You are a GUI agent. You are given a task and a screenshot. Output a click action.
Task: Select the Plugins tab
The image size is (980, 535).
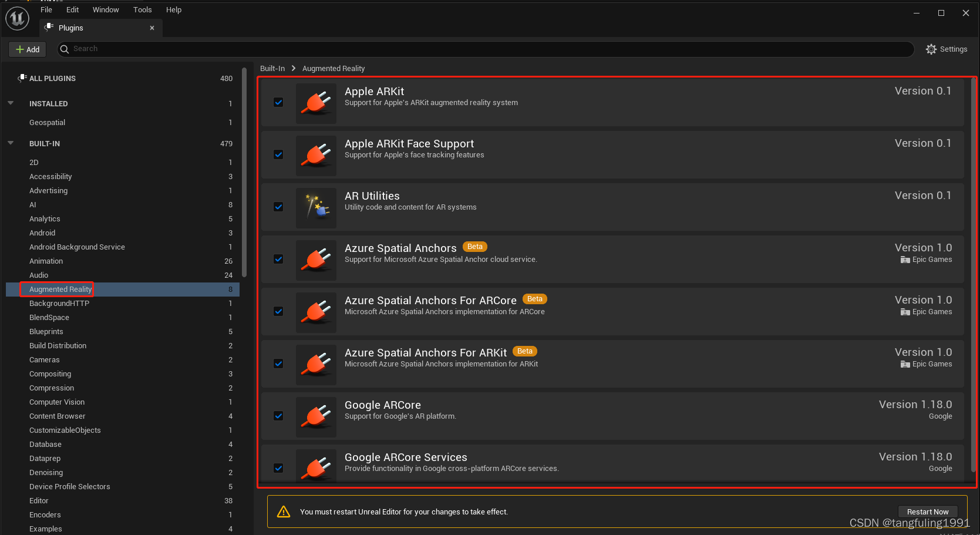pyautogui.click(x=101, y=28)
